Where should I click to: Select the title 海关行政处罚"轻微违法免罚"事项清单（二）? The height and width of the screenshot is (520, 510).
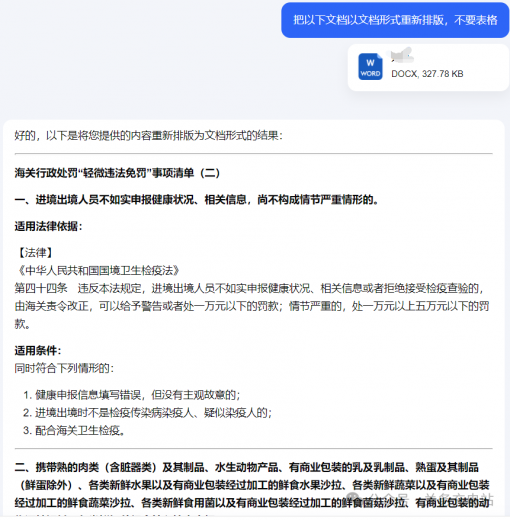pos(117,173)
